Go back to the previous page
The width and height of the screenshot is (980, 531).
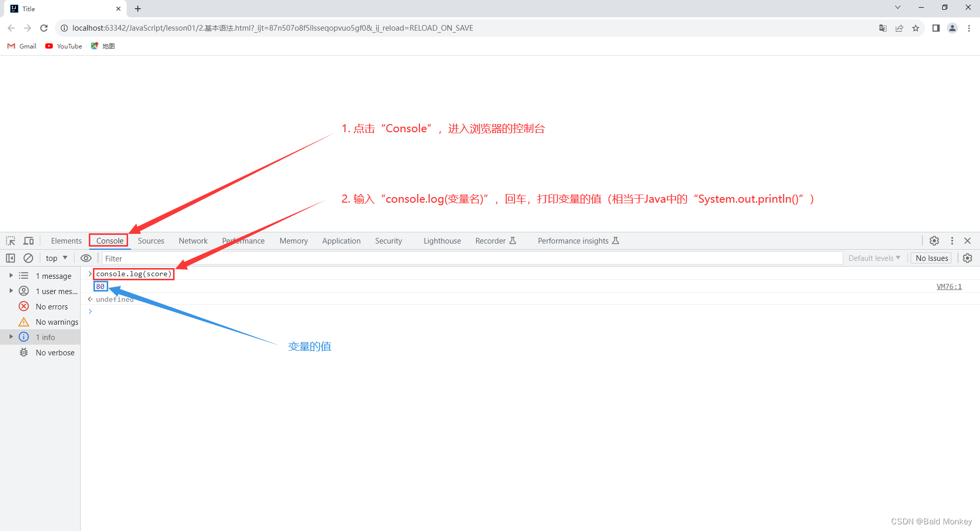11,28
